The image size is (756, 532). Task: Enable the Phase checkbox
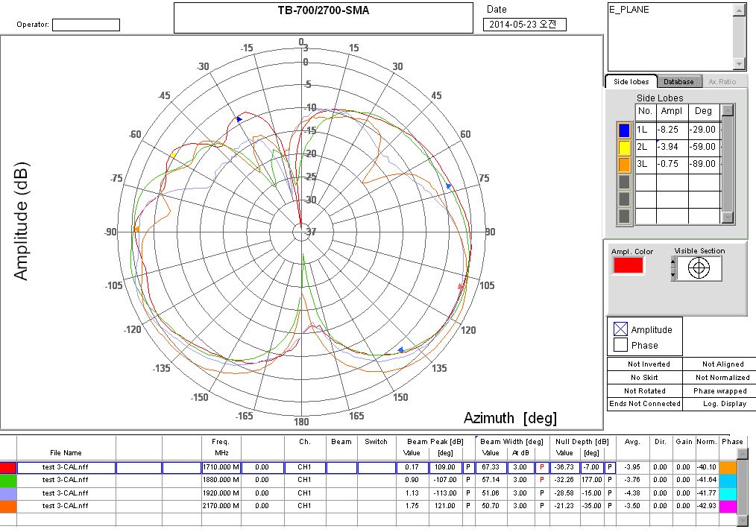coord(620,344)
